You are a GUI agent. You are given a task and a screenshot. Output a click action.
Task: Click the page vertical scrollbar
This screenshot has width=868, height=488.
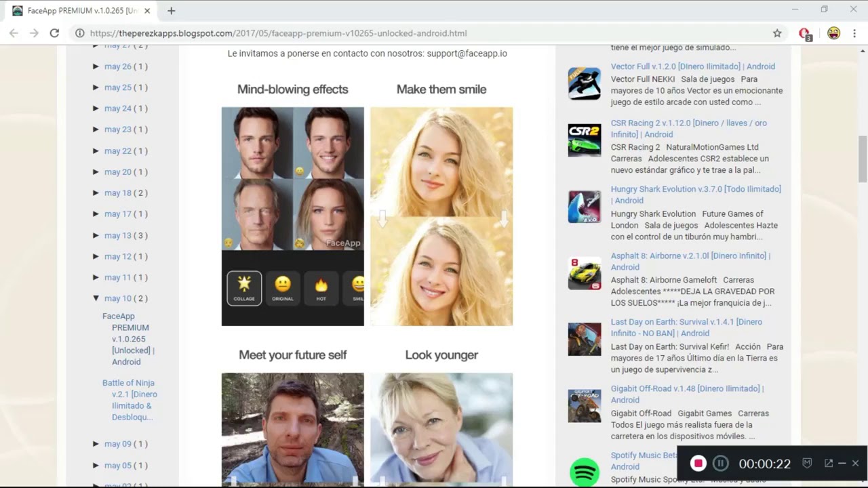coord(863,159)
